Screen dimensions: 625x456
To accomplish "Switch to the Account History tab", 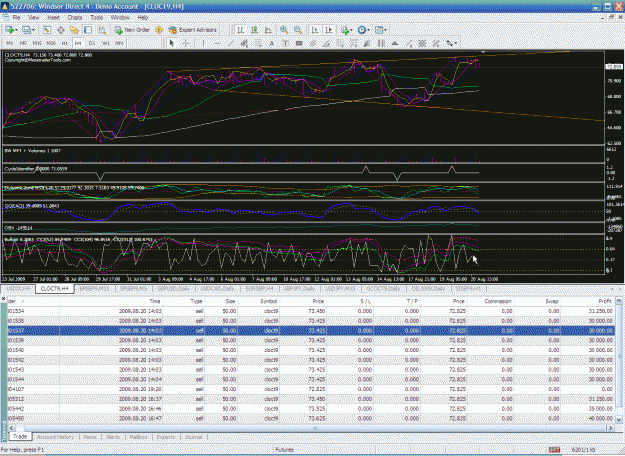I will (x=55, y=437).
